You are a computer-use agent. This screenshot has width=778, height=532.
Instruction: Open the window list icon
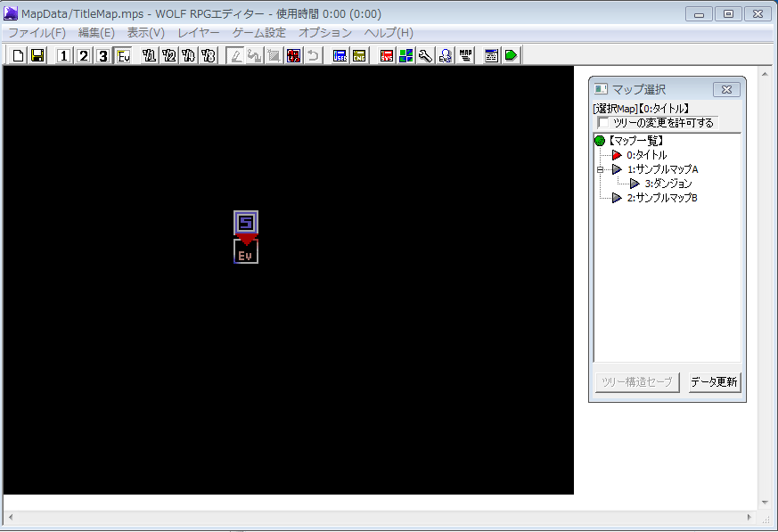coord(491,55)
